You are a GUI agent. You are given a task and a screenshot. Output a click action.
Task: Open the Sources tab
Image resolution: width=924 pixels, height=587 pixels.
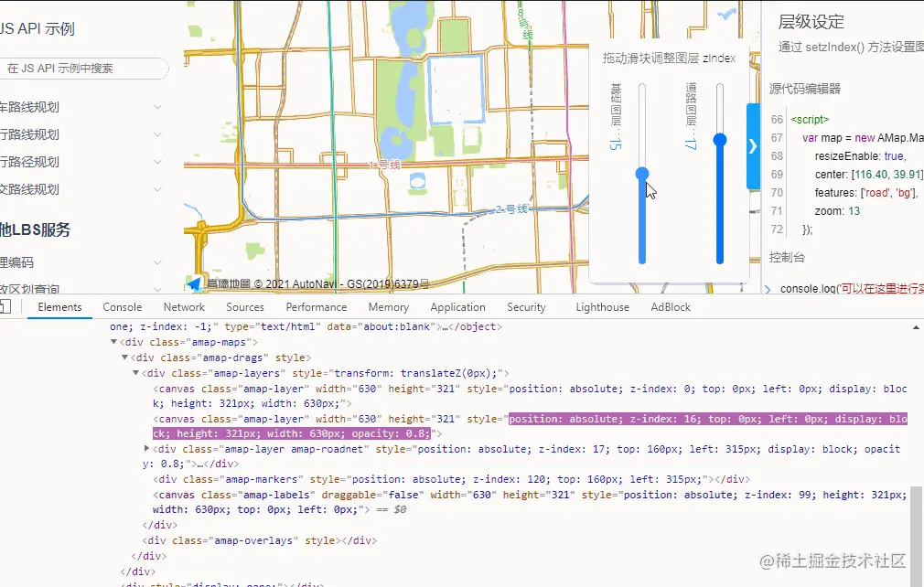pyautogui.click(x=245, y=306)
